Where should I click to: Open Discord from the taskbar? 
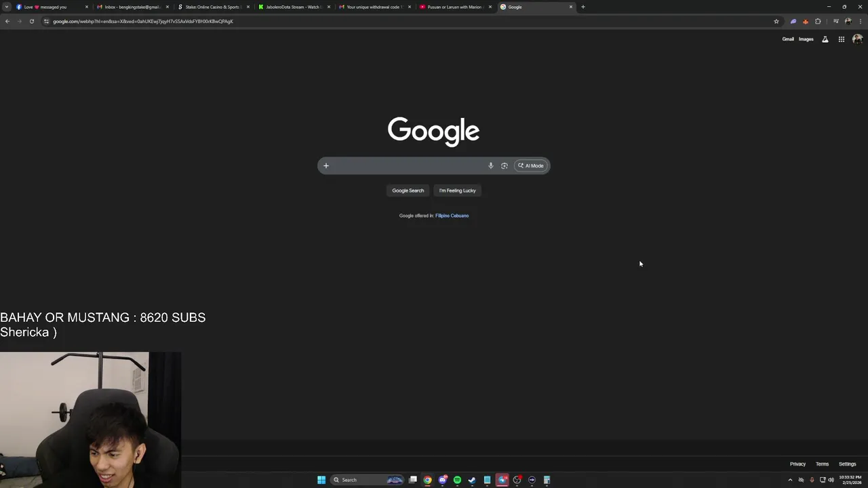coord(442,480)
